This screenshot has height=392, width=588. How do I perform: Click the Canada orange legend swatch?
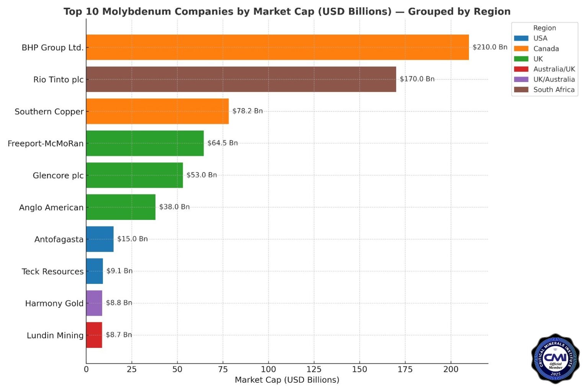click(521, 49)
